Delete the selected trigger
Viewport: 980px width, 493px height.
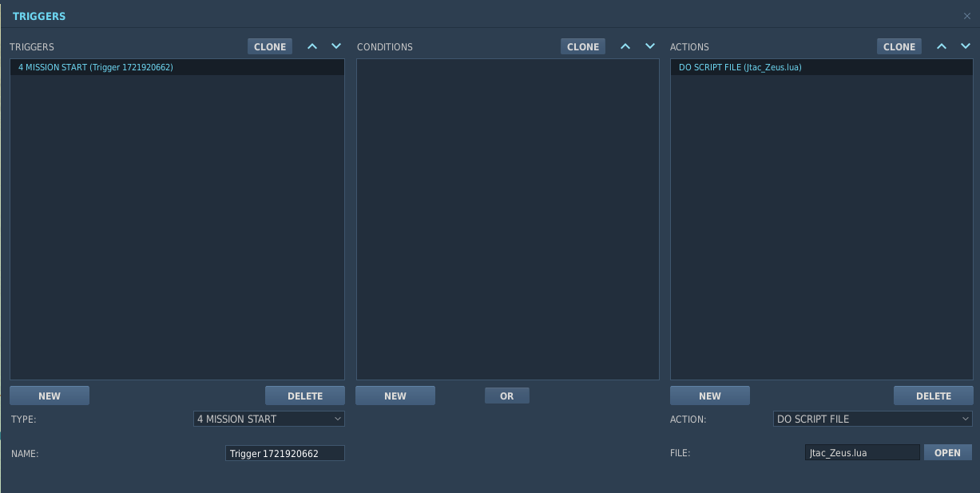click(x=305, y=396)
